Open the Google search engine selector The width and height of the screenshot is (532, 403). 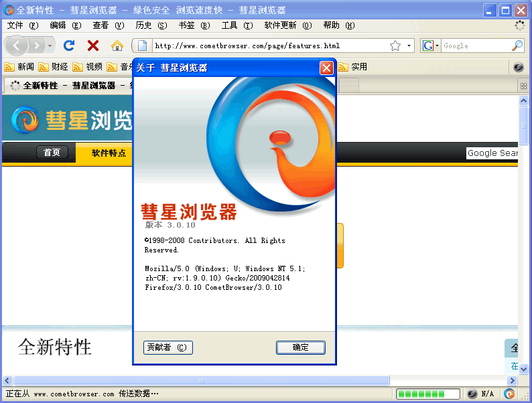(x=430, y=46)
